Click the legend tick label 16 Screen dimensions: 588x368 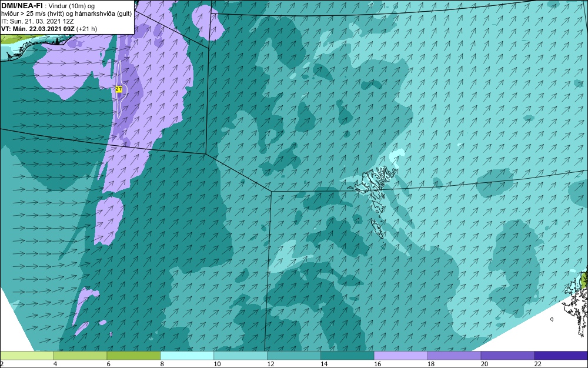pyautogui.click(x=377, y=364)
